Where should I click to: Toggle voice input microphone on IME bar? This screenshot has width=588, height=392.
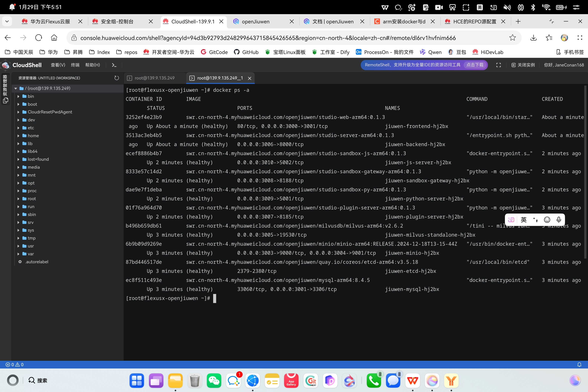tap(559, 220)
